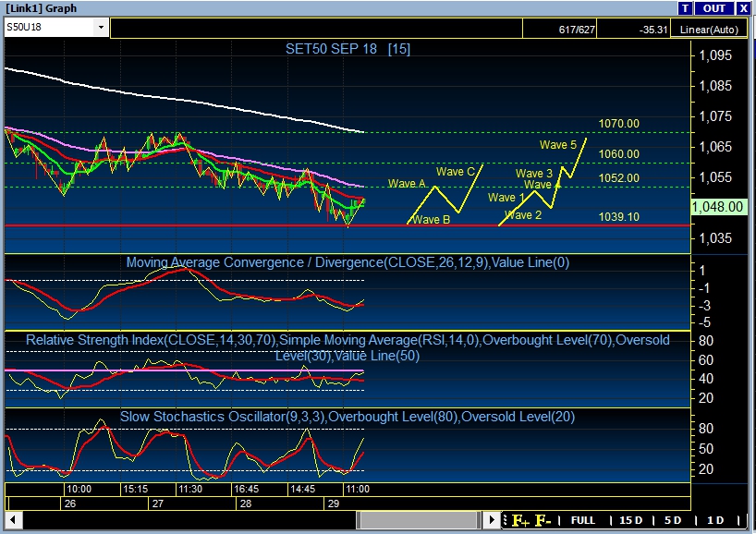Open the S50U18 symbol dropdown arrow
The height and width of the screenshot is (534, 756).
click(x=101, y=28)
